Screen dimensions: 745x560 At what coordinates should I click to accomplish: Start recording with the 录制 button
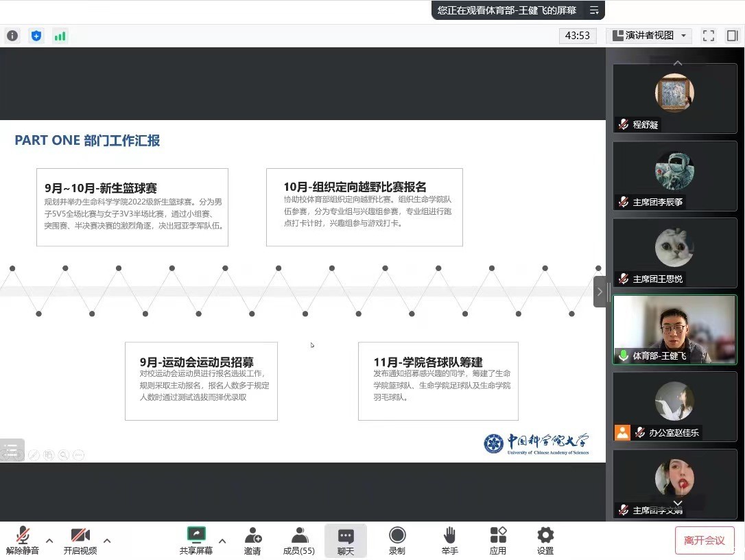[x=397, y=541]
